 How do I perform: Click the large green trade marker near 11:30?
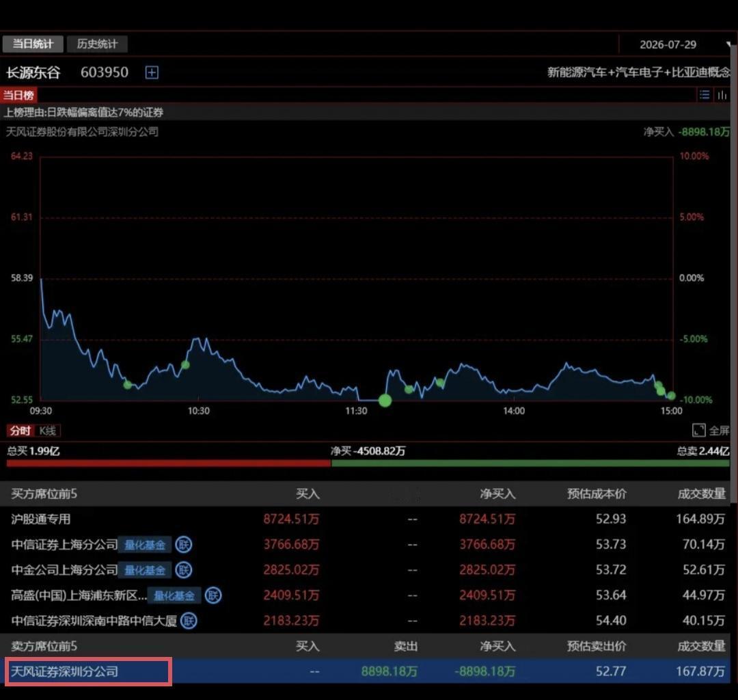[385, 401]
